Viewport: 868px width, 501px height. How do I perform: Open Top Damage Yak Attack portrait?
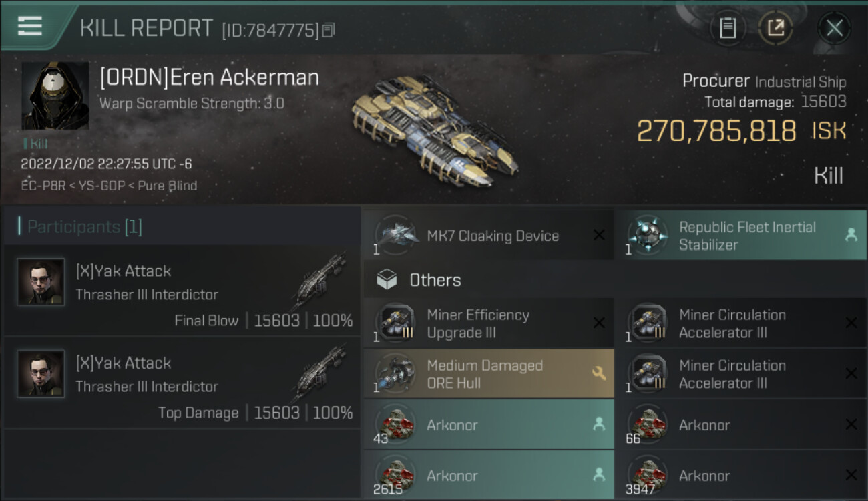tap(41, 374)
